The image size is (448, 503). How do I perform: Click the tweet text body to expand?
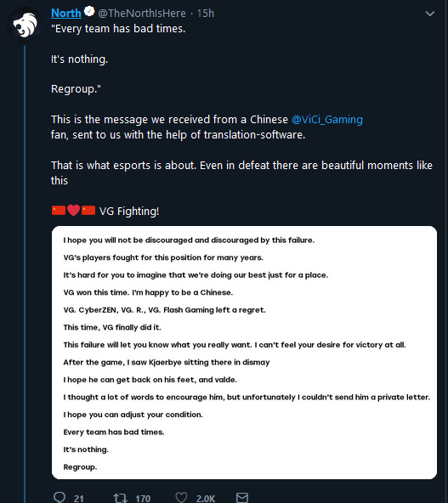(241, 119)
